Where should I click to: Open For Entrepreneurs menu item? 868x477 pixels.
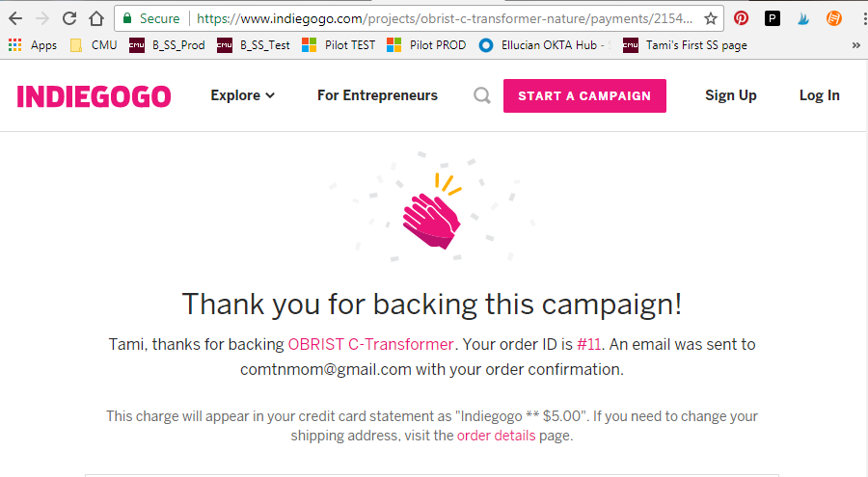(377, 95)
